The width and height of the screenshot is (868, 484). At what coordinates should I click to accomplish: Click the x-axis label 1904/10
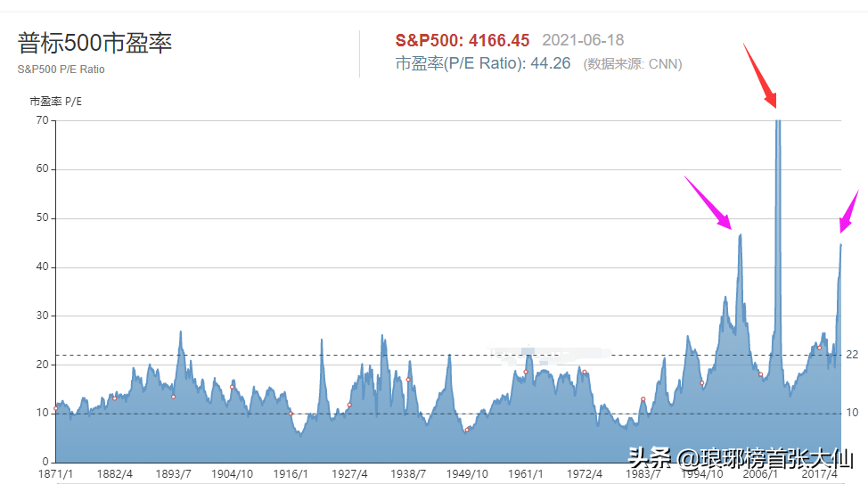tap(232, 474)
